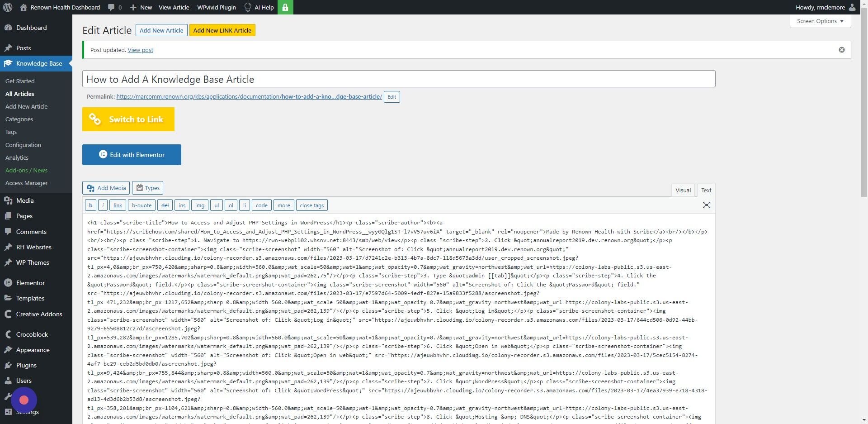
Task: Click the green padlock icon
Action: pos(285,7)
